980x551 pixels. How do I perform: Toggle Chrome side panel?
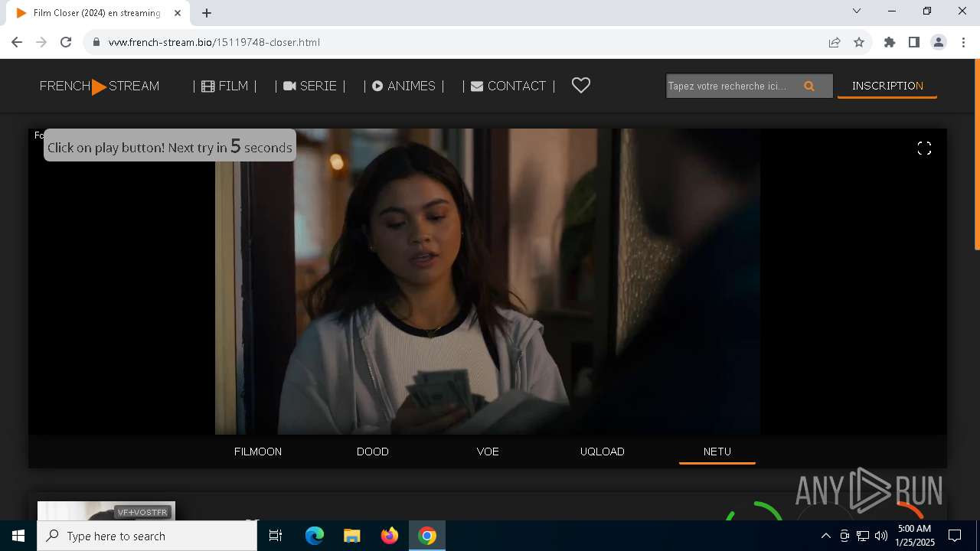click(x=914, y=42)
